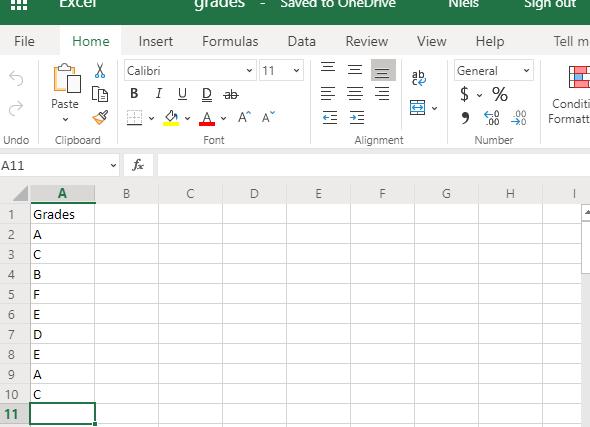Click the Increase Indent icon
The height and width of the screenshot is (427, 590).
[x=356, y=117]
